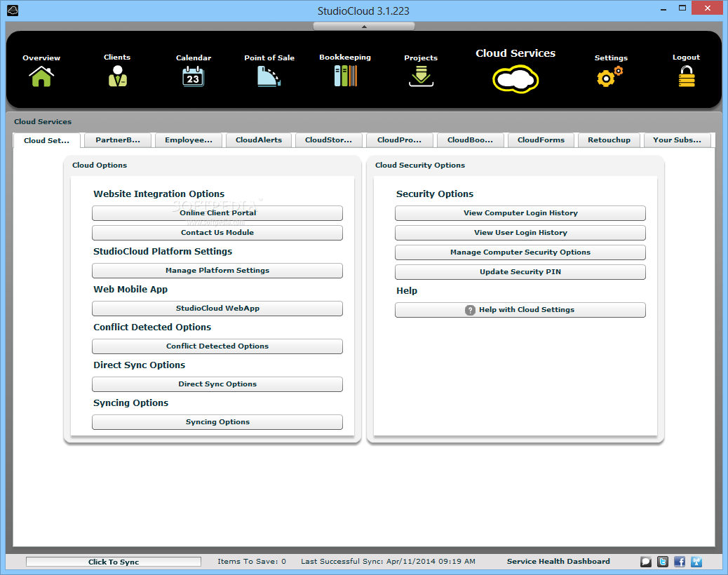The height and width of the screenshot is (575, 728).
Task: Click the Contact Us Module button
Action: [x=217, y=233]
